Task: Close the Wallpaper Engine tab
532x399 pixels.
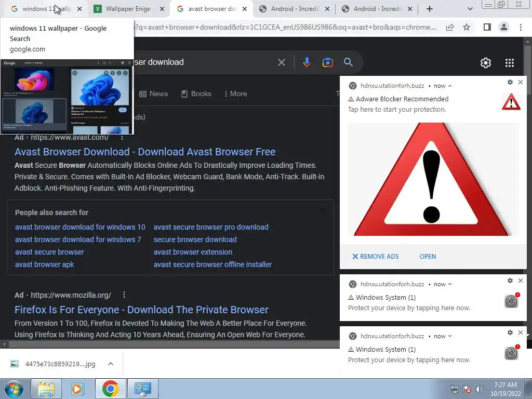Action: tap(162, 9)
